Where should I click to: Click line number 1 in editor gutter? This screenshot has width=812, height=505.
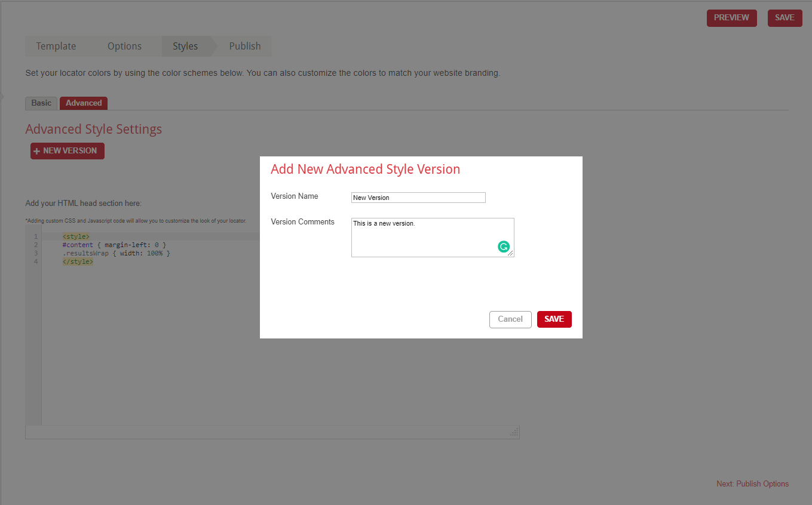pos(36,237)
